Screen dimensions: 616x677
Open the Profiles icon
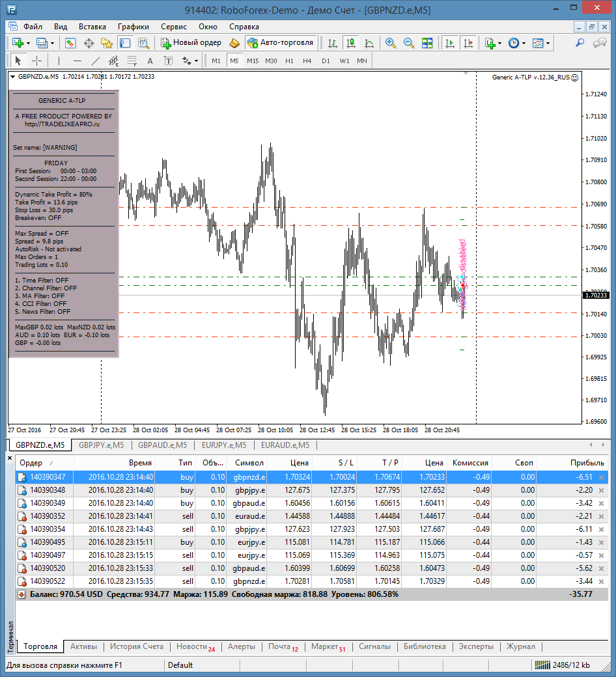(x=42, y=43)
